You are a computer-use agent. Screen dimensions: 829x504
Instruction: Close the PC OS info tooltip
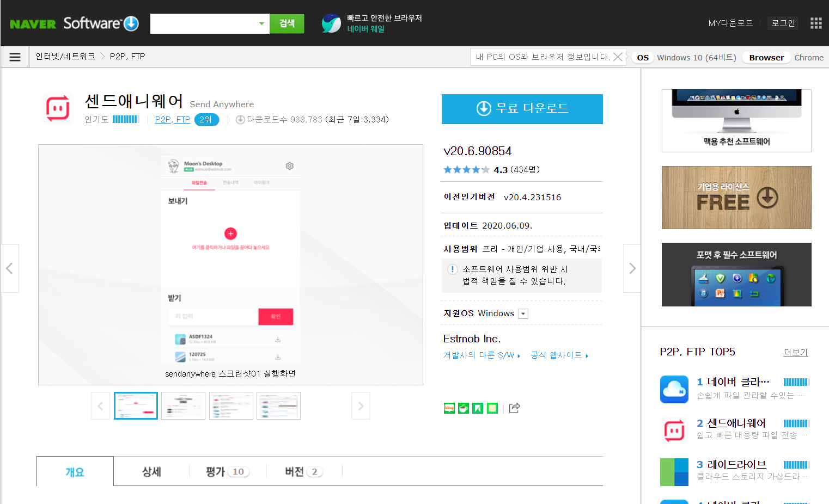pos(618,57)
